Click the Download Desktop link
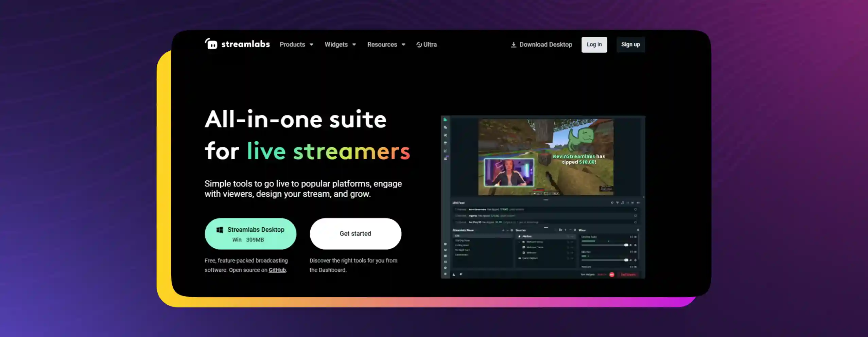The width and height of the screenshot is (868, 337). [541, 45]
